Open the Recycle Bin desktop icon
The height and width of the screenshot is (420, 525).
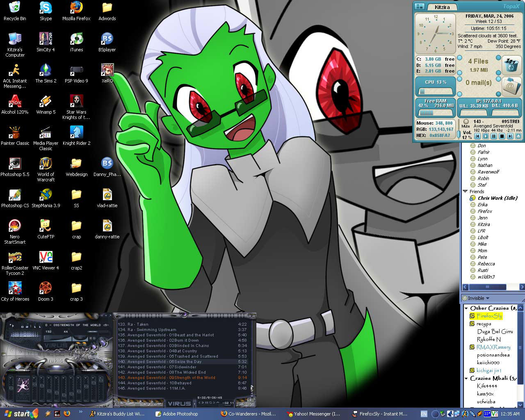tap(15, 11)
